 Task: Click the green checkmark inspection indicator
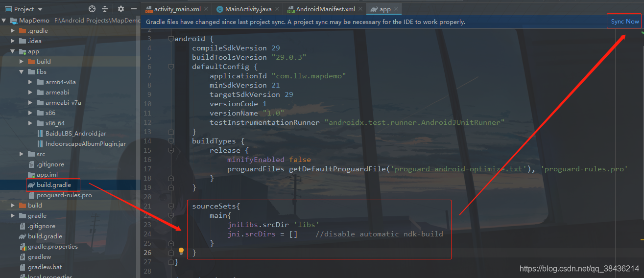click(641, 32)
